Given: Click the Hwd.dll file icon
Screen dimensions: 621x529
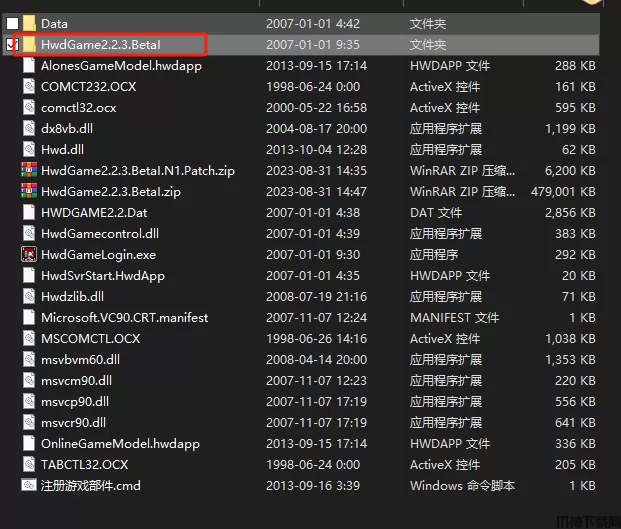Looking at the screenshot, I should pos(29,149).
